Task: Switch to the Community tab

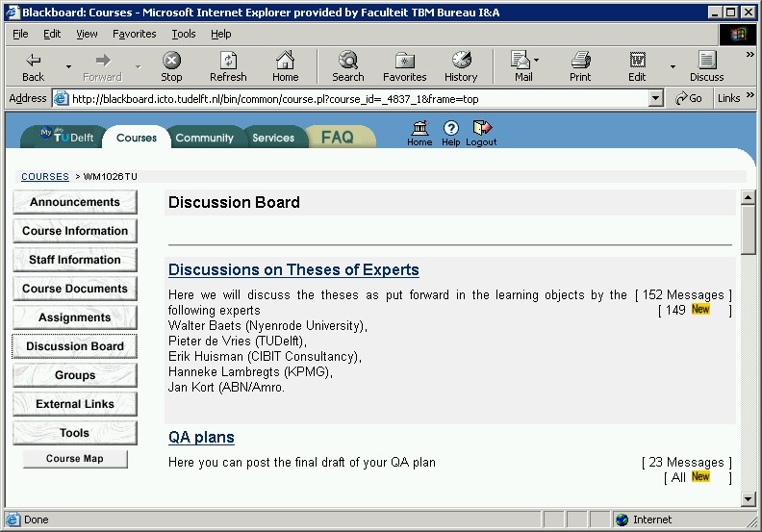Action: [204, 138]
